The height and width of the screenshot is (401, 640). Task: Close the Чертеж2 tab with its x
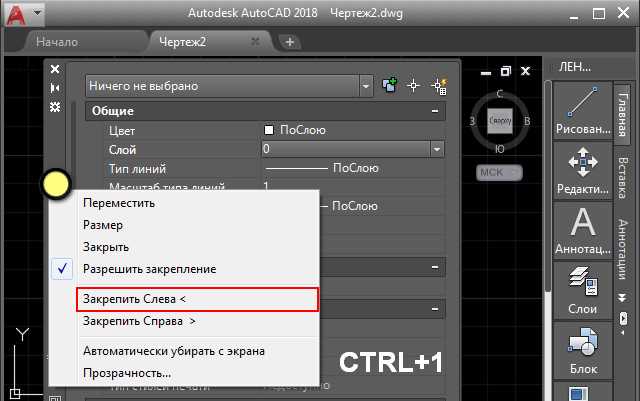tap(255, 41)
